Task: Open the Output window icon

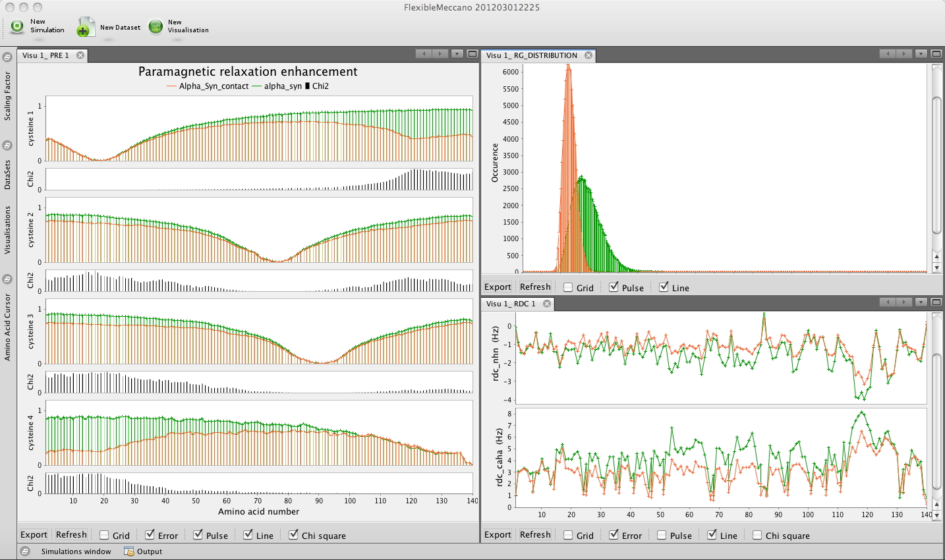Action: 129,551
